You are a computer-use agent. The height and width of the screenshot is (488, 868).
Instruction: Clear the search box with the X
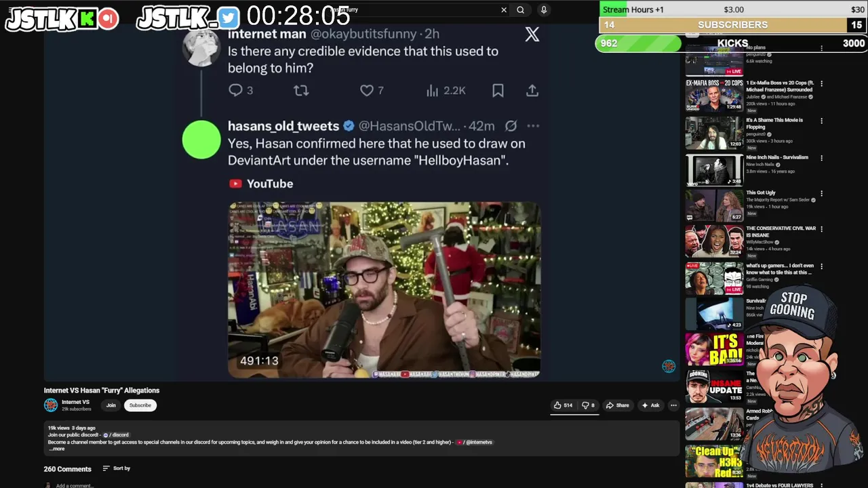click(504, 9)
